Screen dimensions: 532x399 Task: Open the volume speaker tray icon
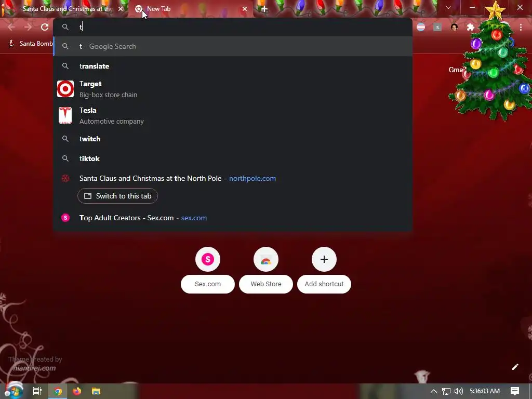(x=458, y=391)
